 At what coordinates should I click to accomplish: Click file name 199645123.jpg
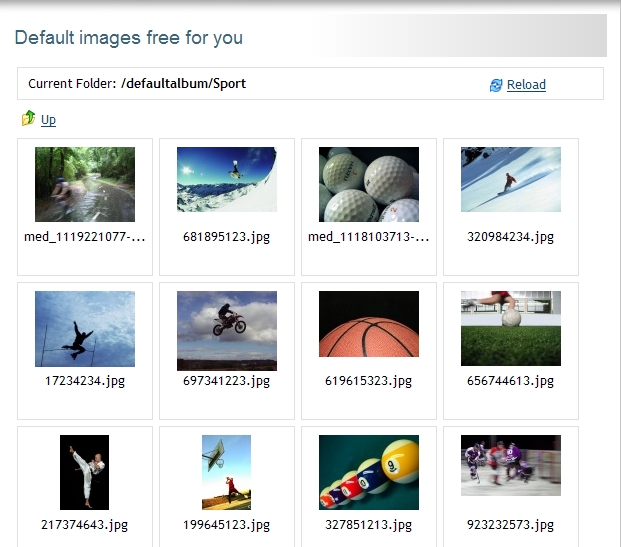tap(227, 525)
